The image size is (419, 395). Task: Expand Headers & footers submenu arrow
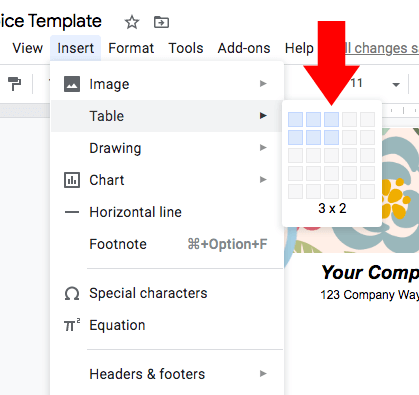[263, 374]
